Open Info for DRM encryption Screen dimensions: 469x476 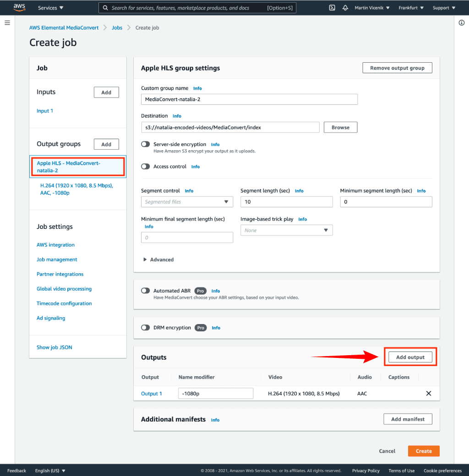(216, 328)
